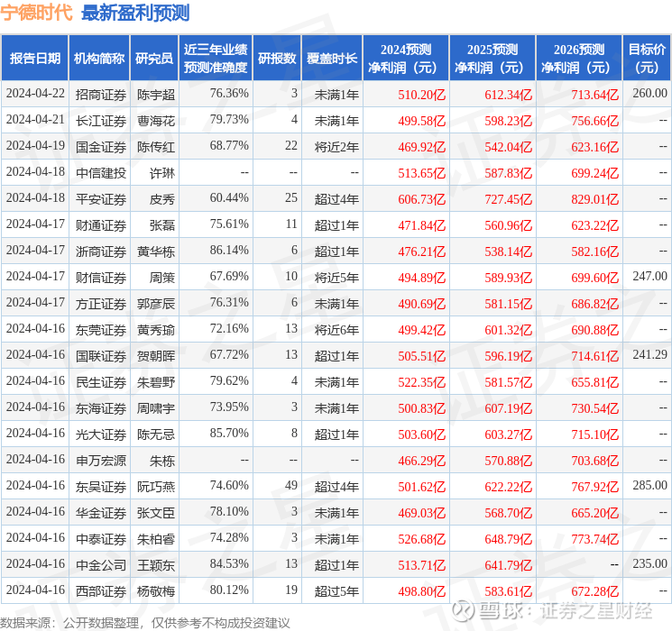Select the 招商证券 institution cell

[x=101, y=95]
